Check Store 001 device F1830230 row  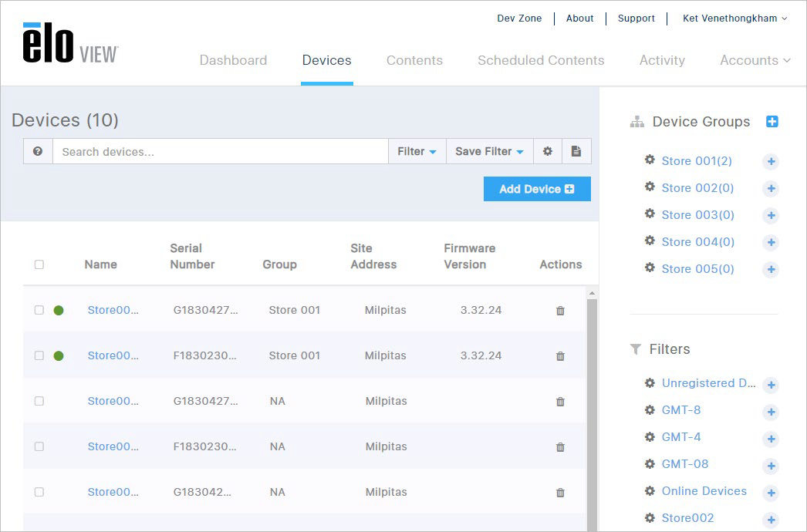pos(39,355)
